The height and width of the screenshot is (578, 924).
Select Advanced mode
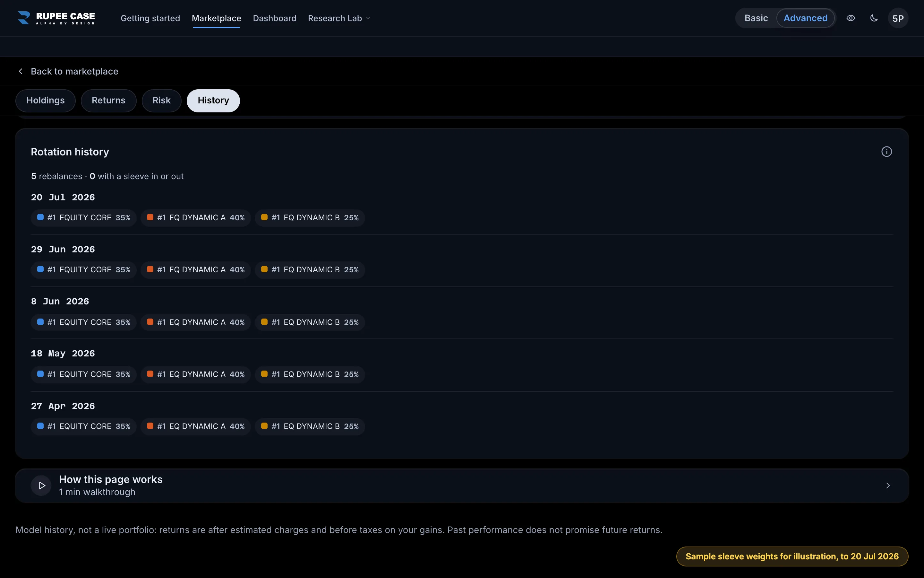[806, 18]
